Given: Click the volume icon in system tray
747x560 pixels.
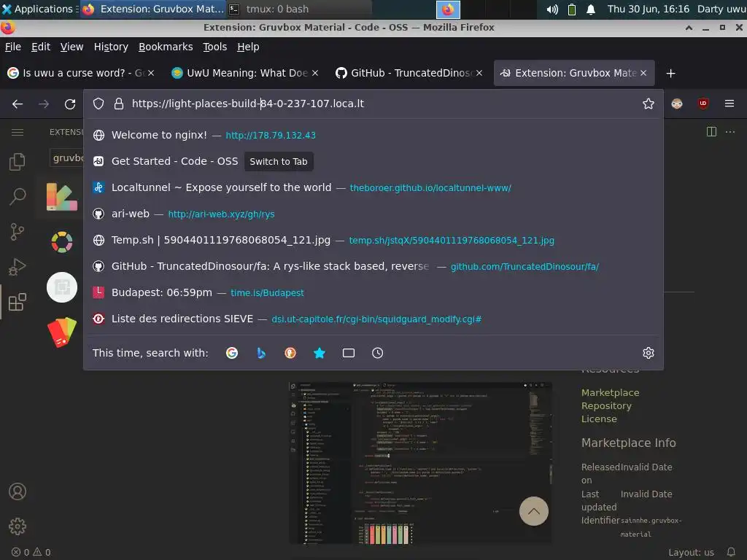Looking at the screenshot, I should 552,9.
